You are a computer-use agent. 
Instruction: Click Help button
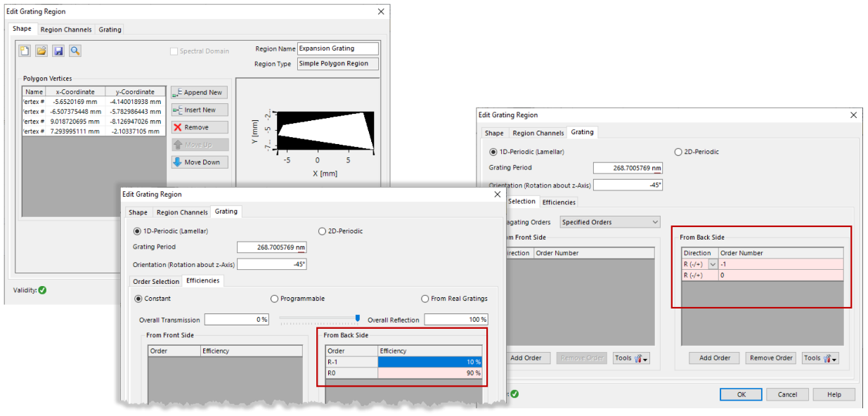[x=834, y=395]
